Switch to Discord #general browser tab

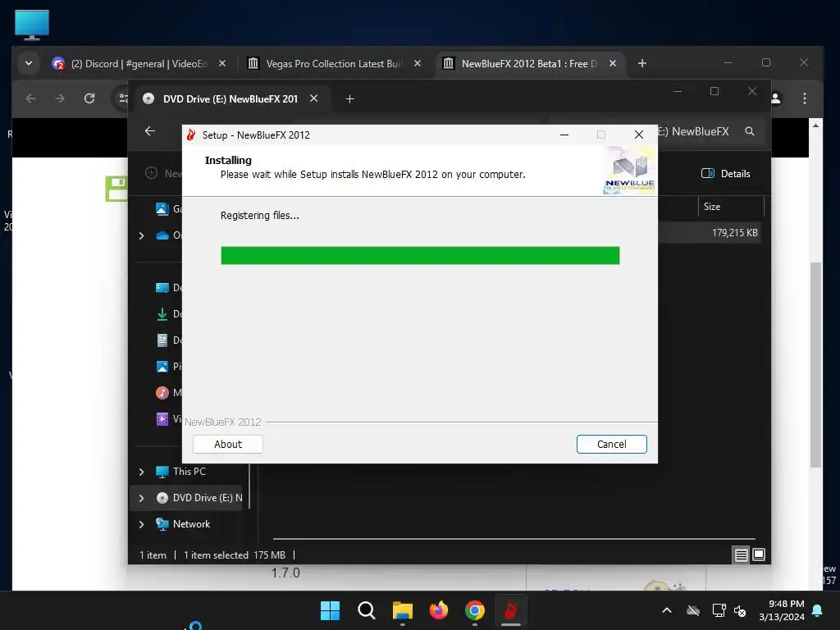coord(138,64)
